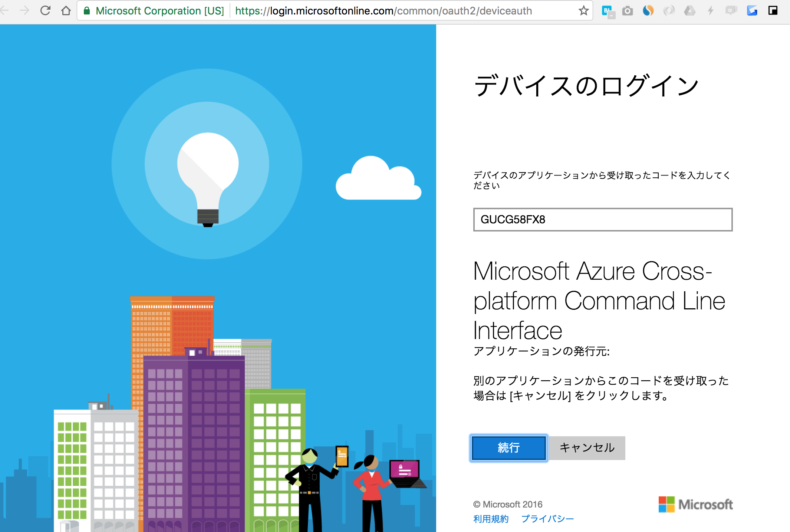Click the lightning bolt extension icon
The height and width of the screenshot is (532, 790).
tap(710, 10)
